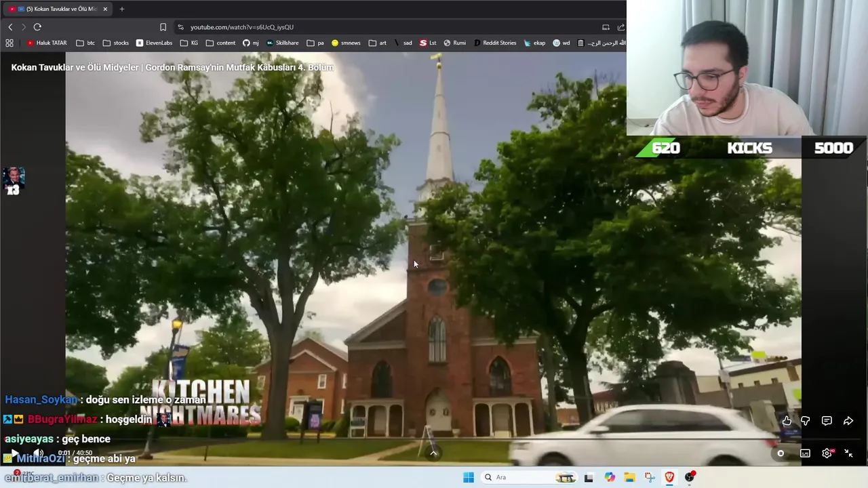Exit fullscreen with the collapse arrows icon
Screen dimensions: 868x488
[849, 453]
